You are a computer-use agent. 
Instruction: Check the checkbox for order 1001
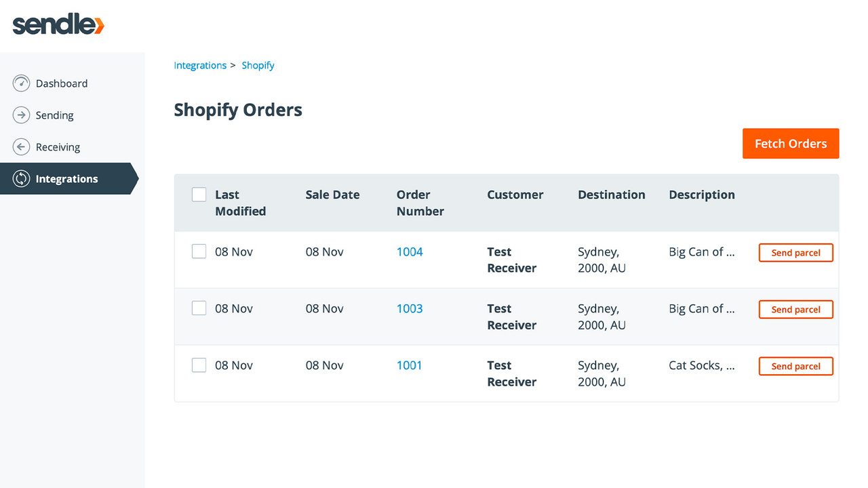click(199, 365)
